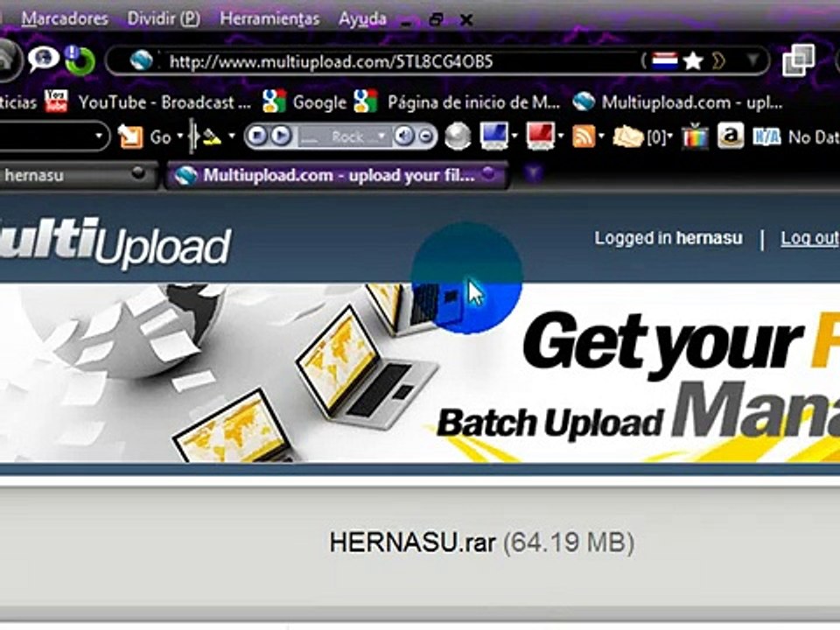This screenshot has width=840, height=630.
Task: Click the HERNASU.rar file name
Action: click(x=412, y=542)
